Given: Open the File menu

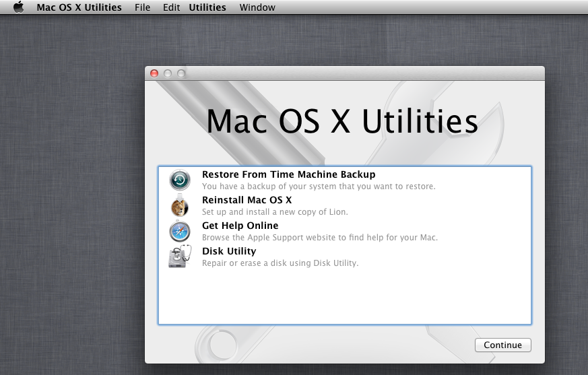Looking at the screenshot, I should (x=143, y=7).
